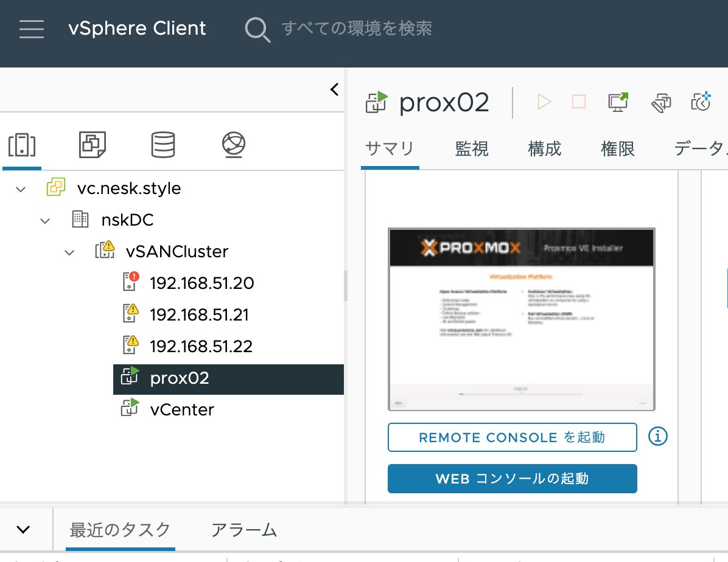Open the 監視 tab
728x562 pixels.
(x=472, y=149)
